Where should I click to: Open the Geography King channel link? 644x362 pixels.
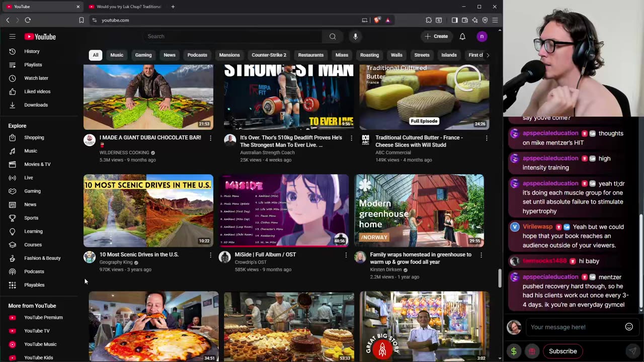click(116, 262)
